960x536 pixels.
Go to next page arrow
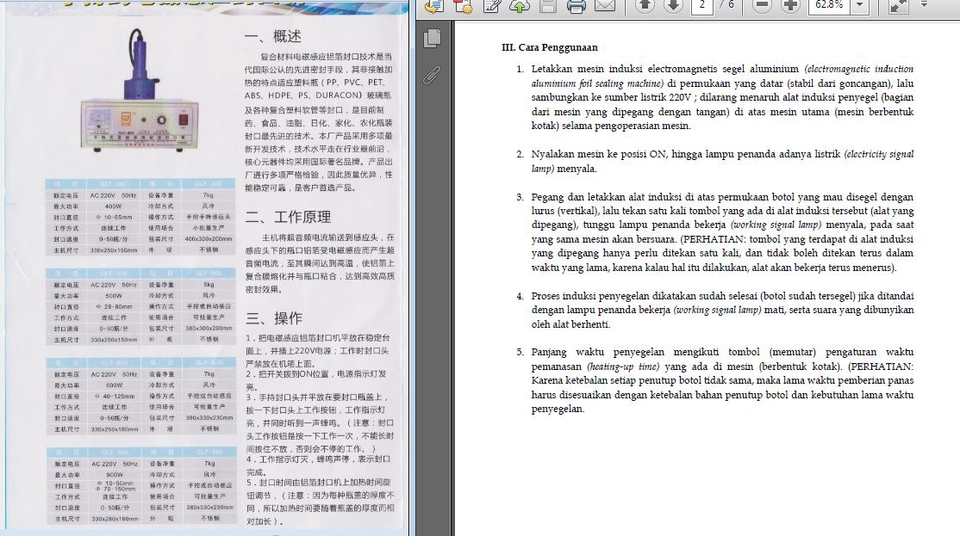(x=673, y=6)
